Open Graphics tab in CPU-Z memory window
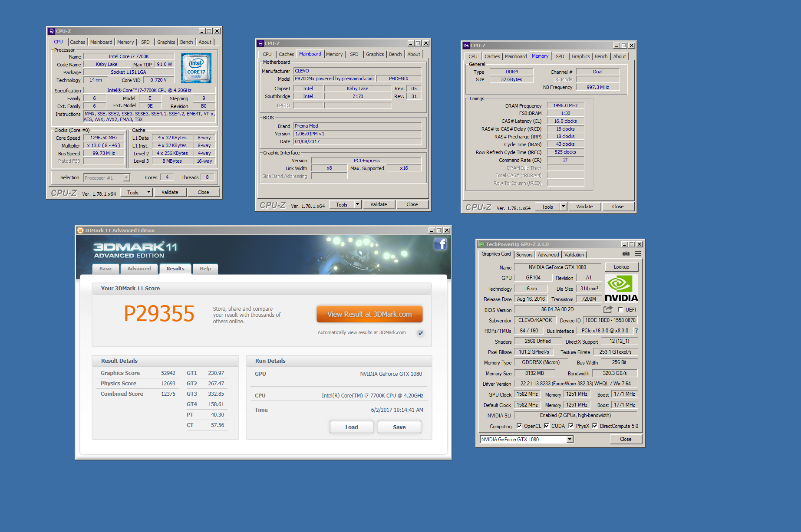This screenshot has height=532, width=801. [580, 56]
